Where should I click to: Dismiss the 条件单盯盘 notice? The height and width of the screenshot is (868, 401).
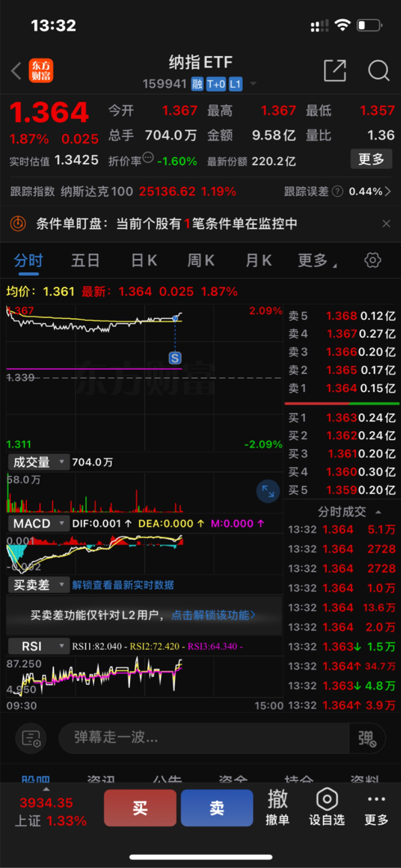tap(386, 224)
